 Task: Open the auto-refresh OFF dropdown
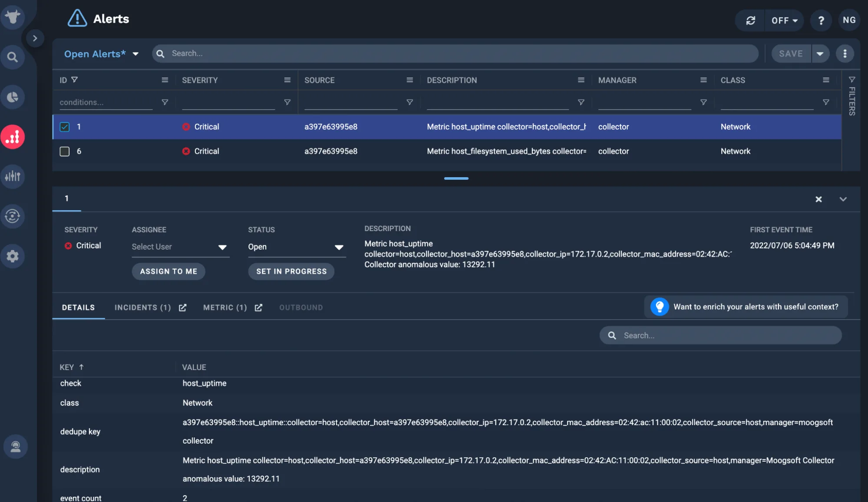(x=784, y=20)
